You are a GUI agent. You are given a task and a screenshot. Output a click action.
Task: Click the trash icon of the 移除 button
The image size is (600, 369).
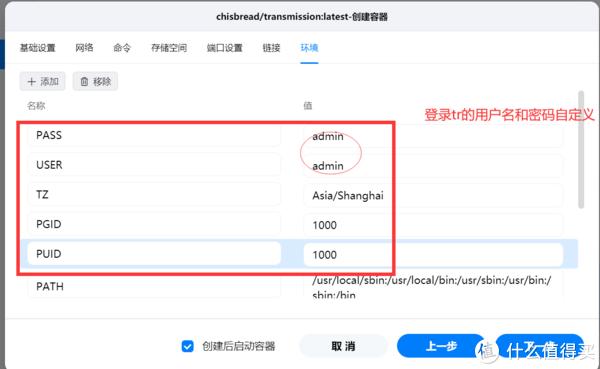[84, 82]
